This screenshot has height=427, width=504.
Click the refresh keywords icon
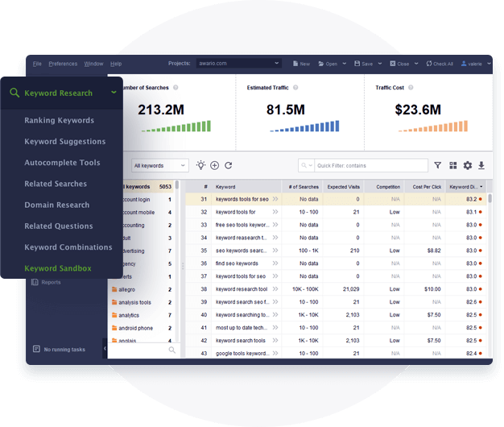(229, 165)
